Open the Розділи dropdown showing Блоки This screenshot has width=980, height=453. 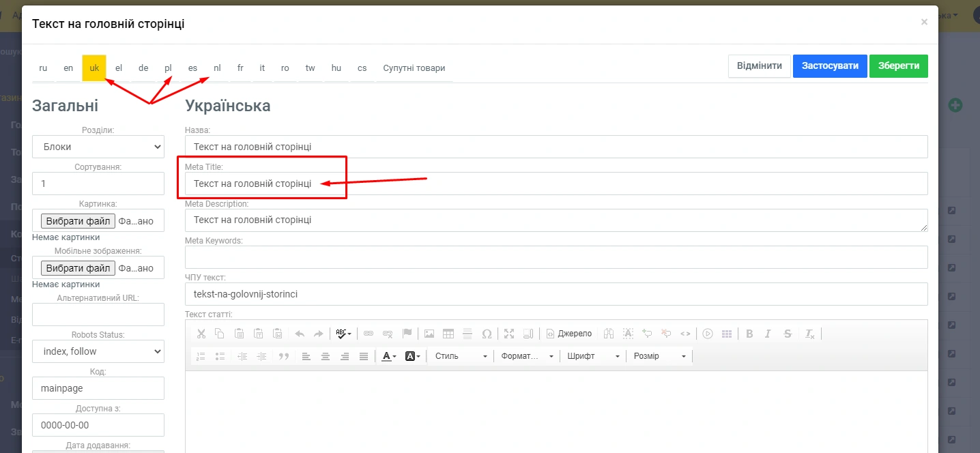[98, 147]
